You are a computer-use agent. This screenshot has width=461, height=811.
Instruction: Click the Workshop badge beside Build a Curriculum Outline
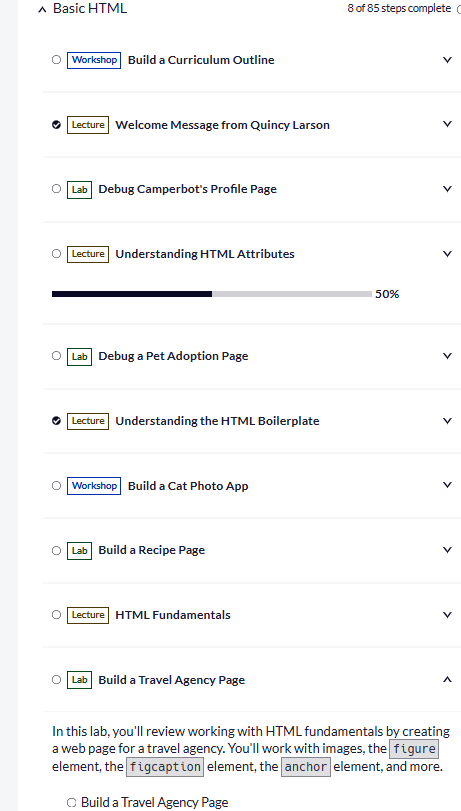pos(94,60)
